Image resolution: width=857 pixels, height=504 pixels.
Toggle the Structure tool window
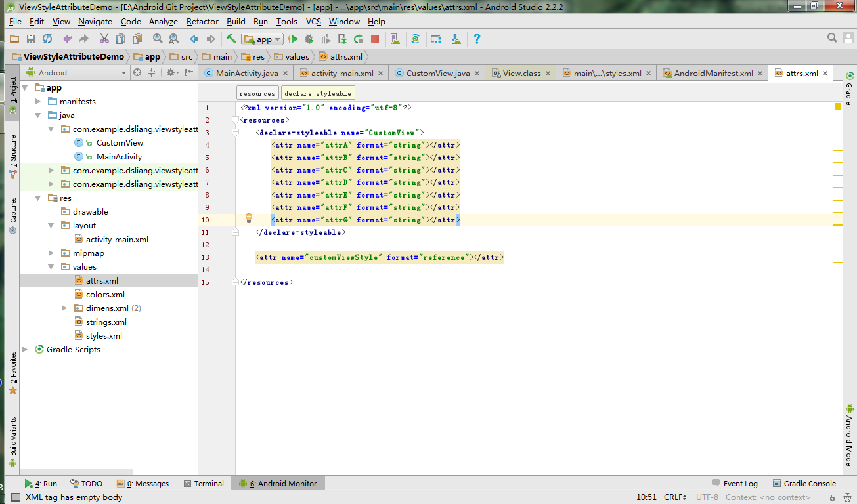point(12,156)
